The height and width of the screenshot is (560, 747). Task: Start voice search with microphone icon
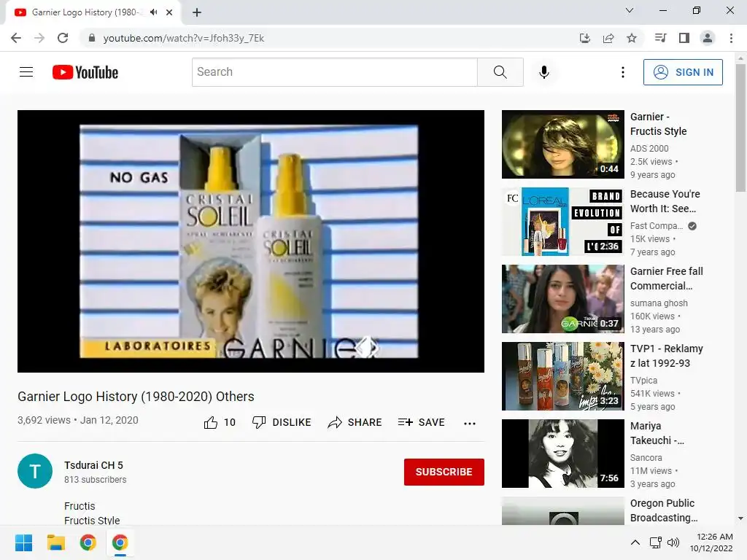pos(544,72)
